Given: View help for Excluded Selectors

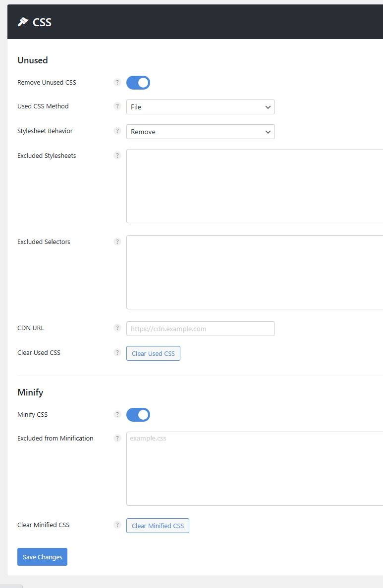Looking at the screenshot, I should pyautogui.click(x=117, y=242).
